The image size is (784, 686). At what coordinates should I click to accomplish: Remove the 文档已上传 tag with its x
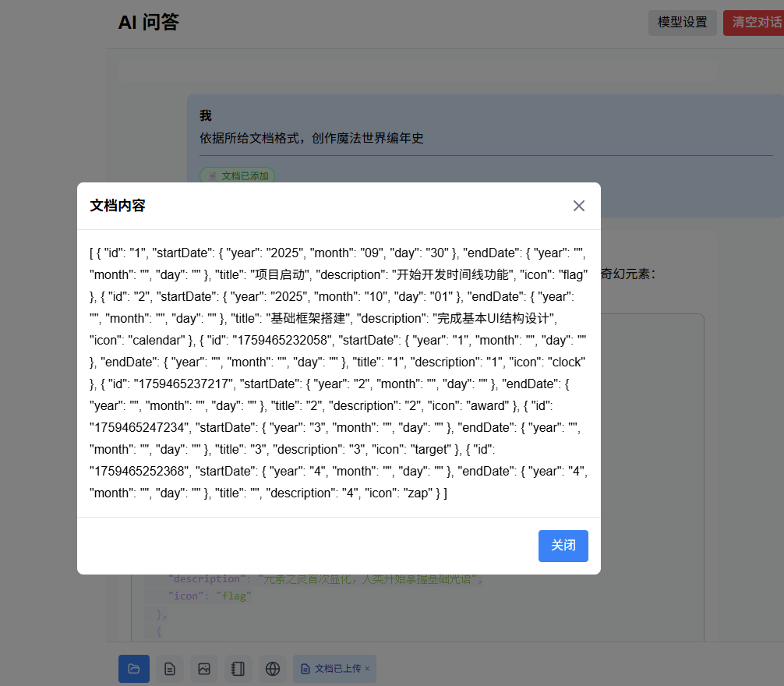[x=368, y=669]
